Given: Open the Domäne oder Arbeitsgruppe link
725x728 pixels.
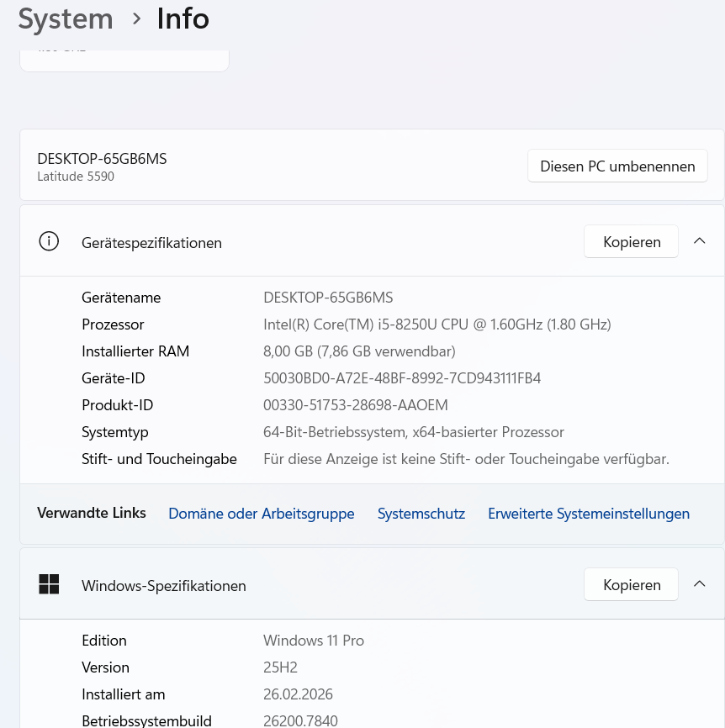Looking at the screenshot, I should (262, 514).
